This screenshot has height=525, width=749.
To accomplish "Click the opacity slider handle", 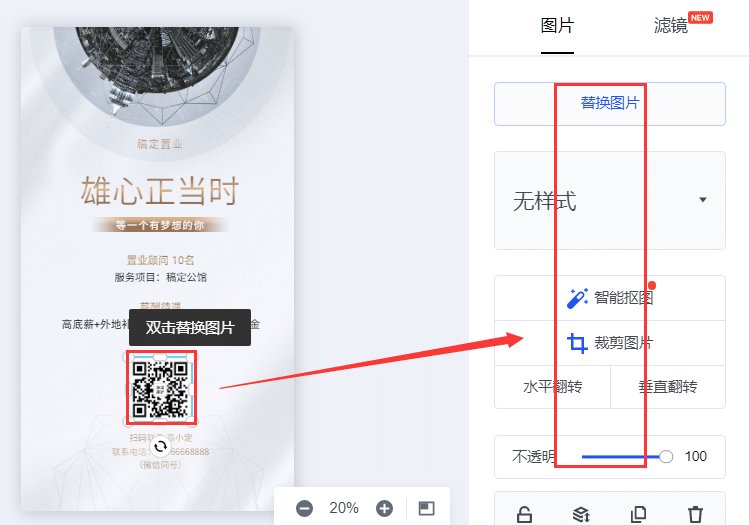I will click(666, 457).
